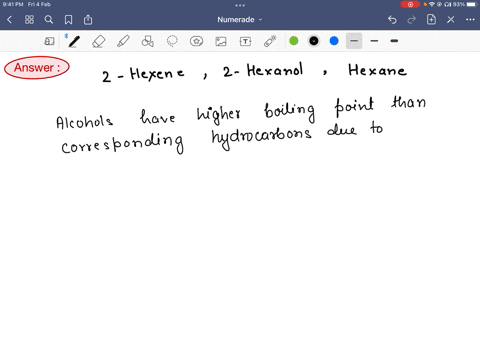Select the thinnest stroke width
Screen dimensions: 480x360
[354, 41]
